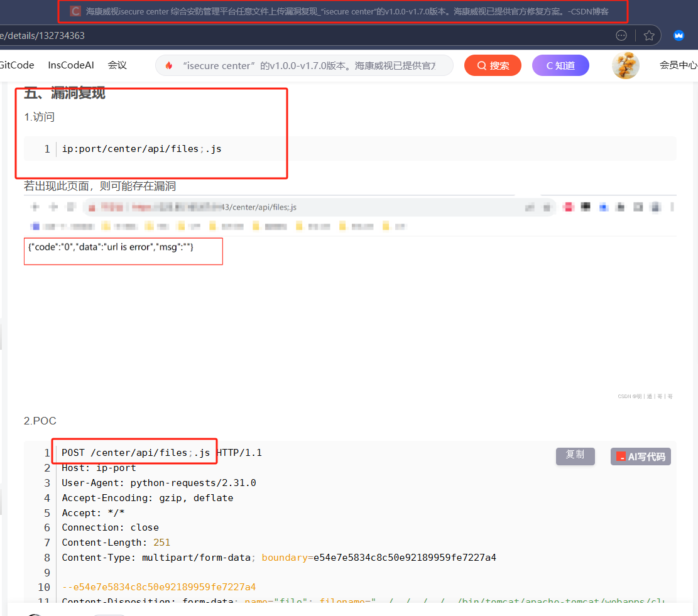This screenshot has height=616, width=698.
Task: Open the address bar more-options ellipsis icon
Action: (621, 36)
